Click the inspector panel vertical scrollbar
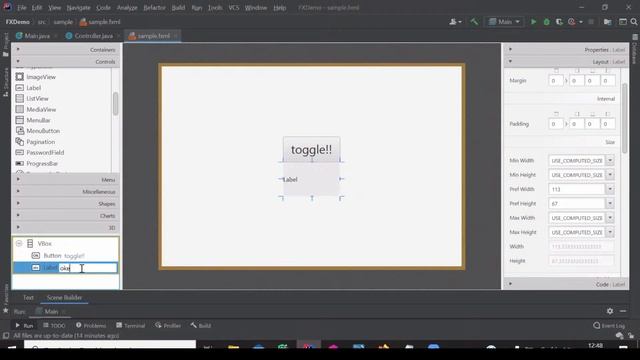Viewport: 640px width, 360px height. point(624,118)
